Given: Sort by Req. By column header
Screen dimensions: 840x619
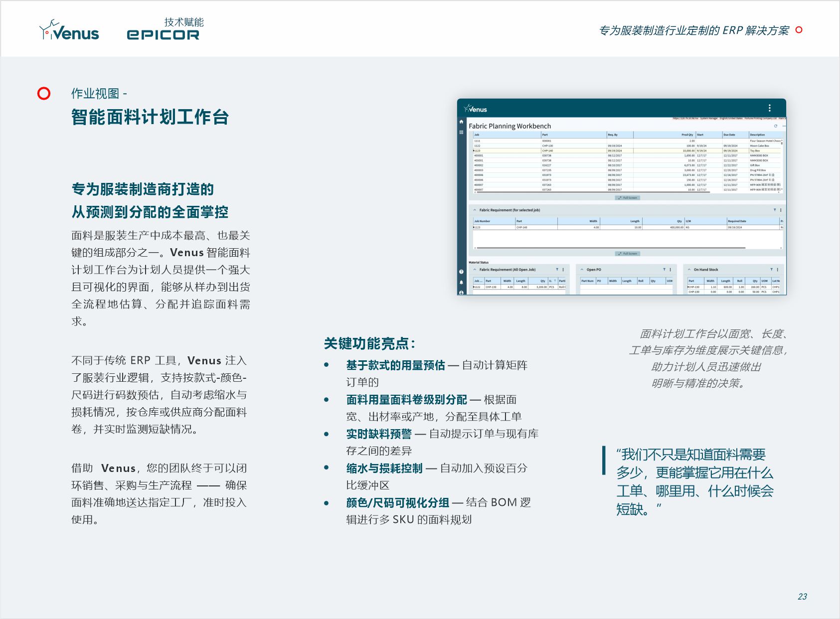Looking at the screenshot, I should click(620, 135).
